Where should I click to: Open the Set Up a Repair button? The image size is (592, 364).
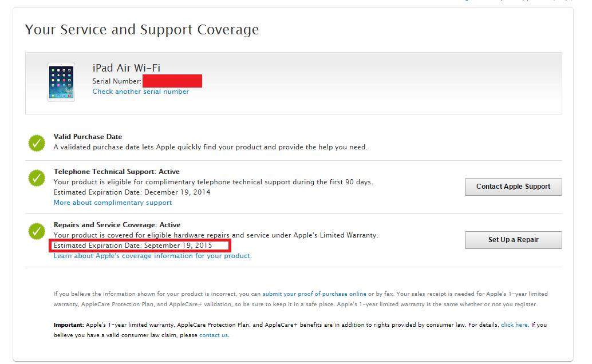tap(513, 240)
